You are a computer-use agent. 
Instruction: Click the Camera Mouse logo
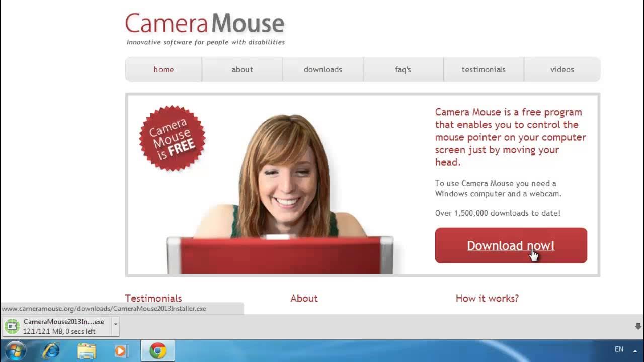(x=205, y=24)
